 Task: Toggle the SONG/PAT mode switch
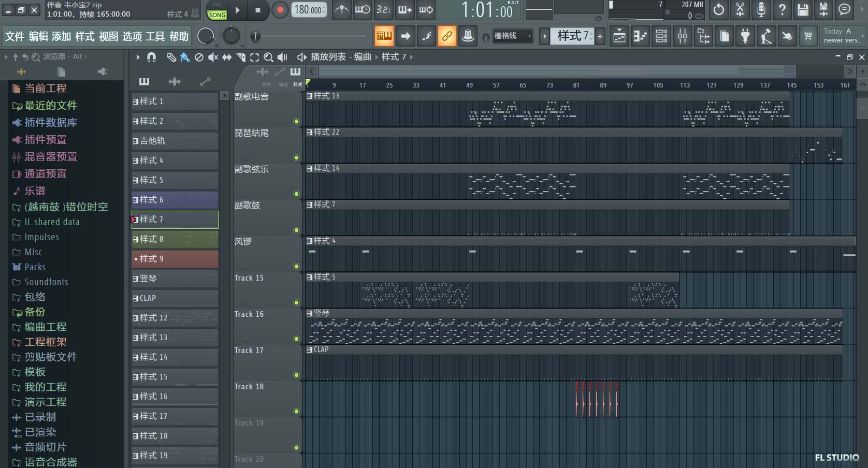[217, 10]
